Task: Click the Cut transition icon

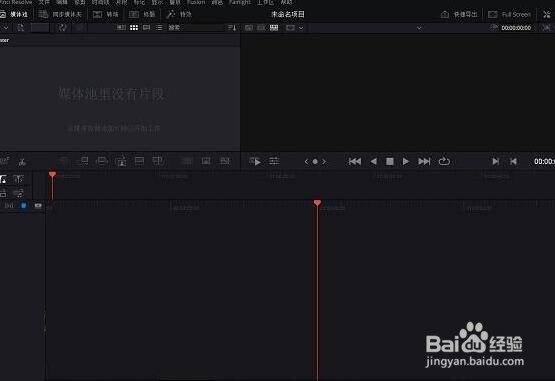Action: pyautogui.click(x=187, y=161)
